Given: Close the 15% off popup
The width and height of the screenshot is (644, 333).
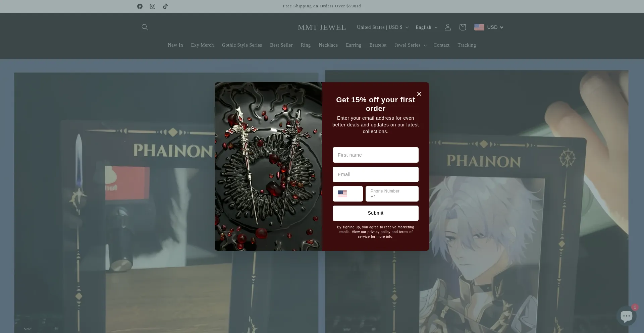Looking at the screenshot, I should pyautogui.click(x=419, y=94).
